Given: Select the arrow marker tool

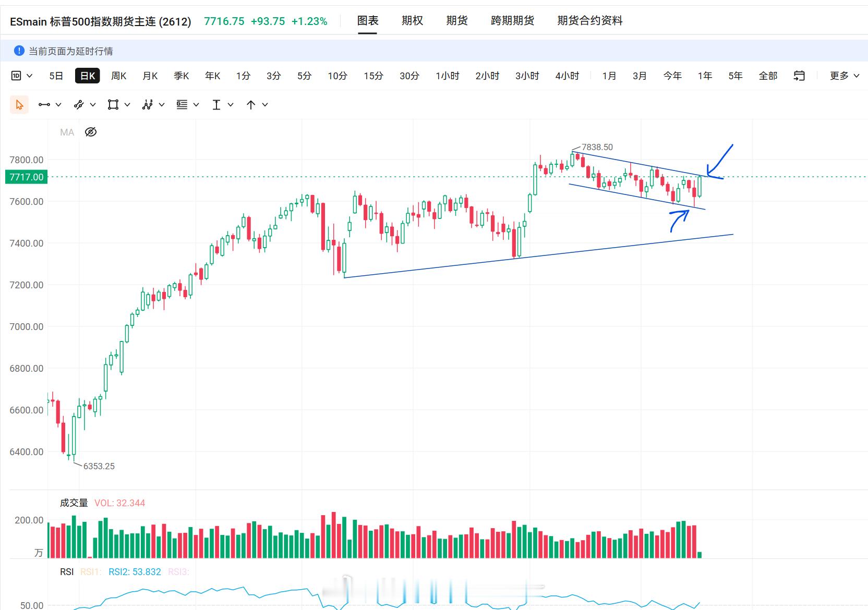Looking at the screenshot, I should click(251, 105).
